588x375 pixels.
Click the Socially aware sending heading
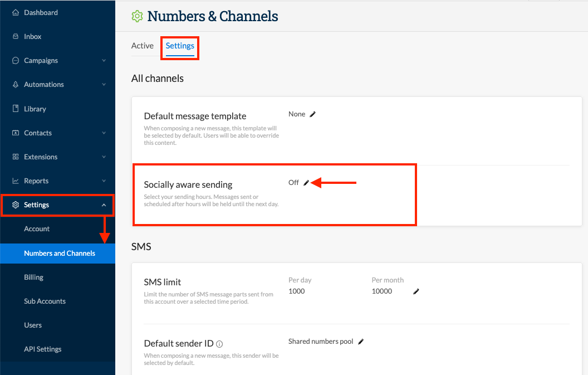pos(188,184)
